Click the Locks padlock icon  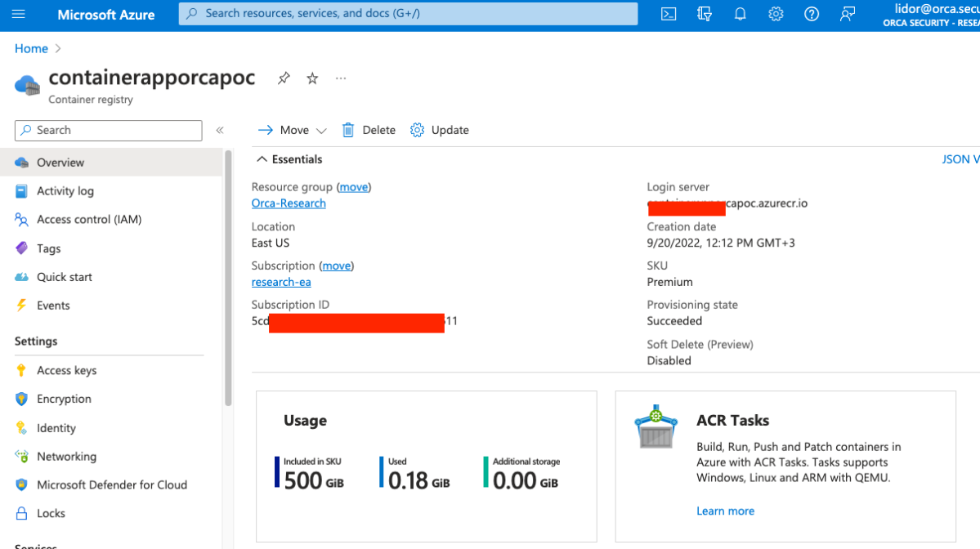click(x=21, y=513)
